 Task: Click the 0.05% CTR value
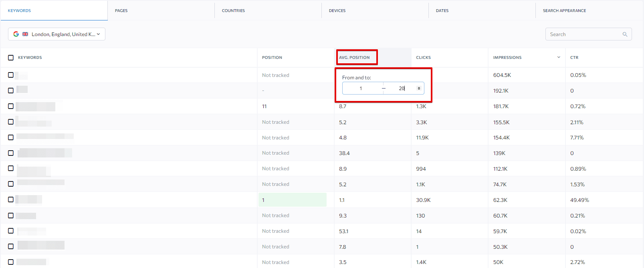pyautogui.click(x=578, y=75)
